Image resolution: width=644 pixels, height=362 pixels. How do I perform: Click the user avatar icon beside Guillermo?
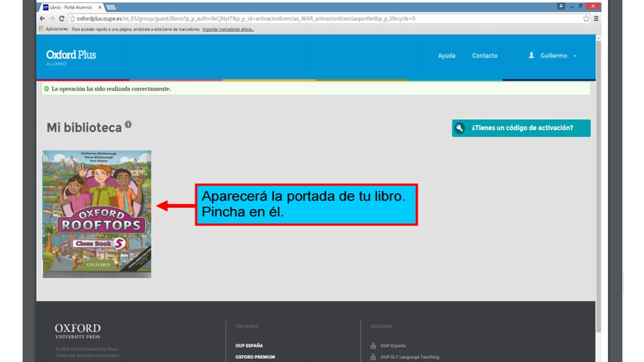coord(531,55)
